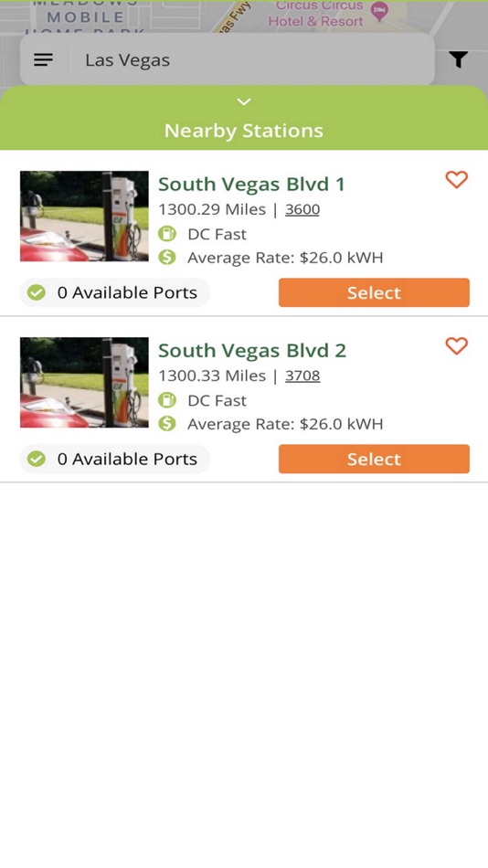Open South Vegas Blvd 1 station photo

point(84,216)
